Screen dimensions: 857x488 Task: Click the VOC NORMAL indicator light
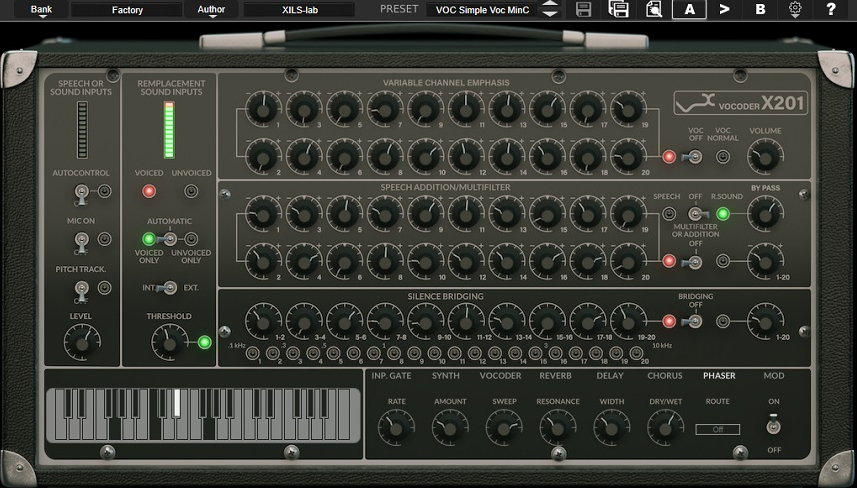pos(723,157)
